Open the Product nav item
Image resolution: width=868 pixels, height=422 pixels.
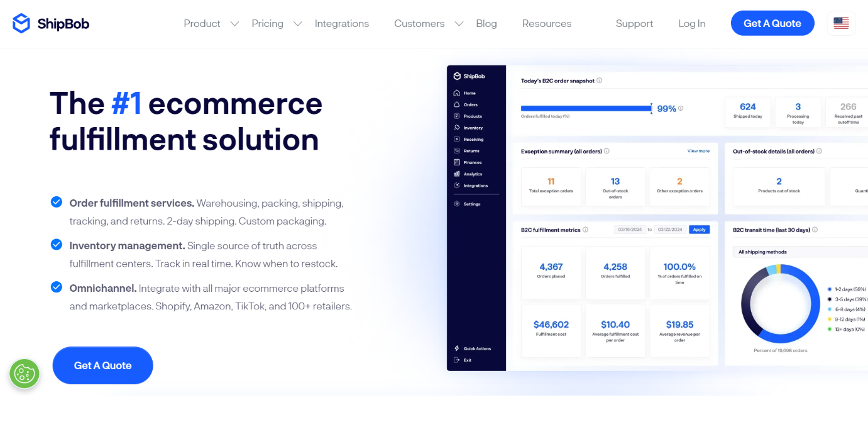202,23
